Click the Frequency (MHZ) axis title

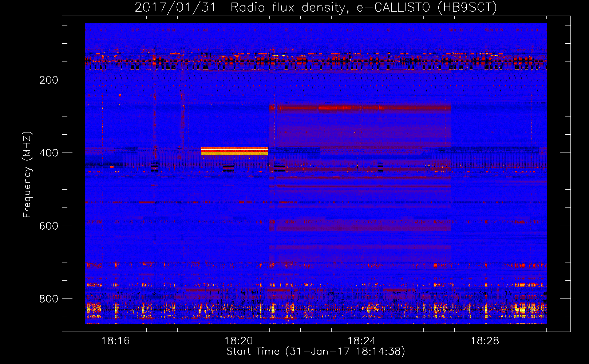pyautogui.click(x=28, y=175)
